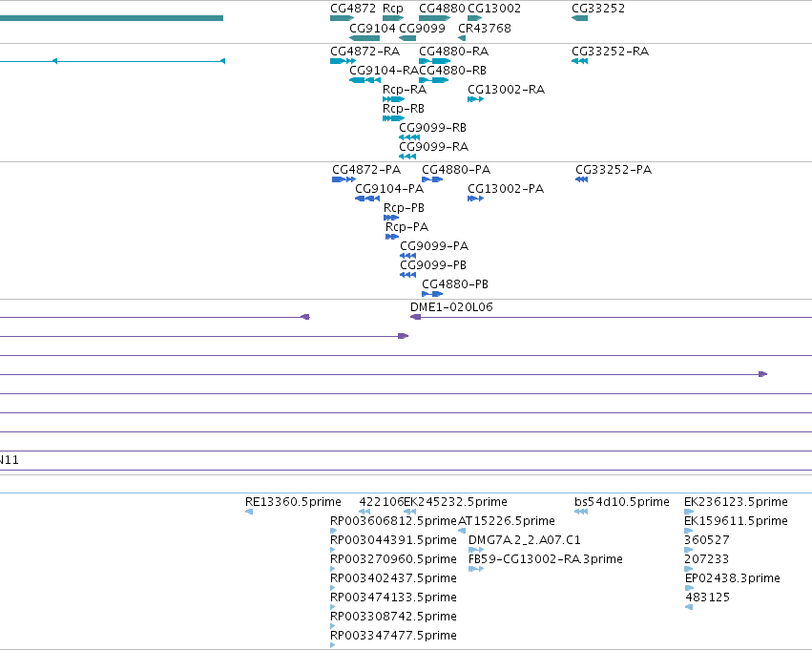
Task: Click the CG9104-PA protein label
Action: click(389, 189)
